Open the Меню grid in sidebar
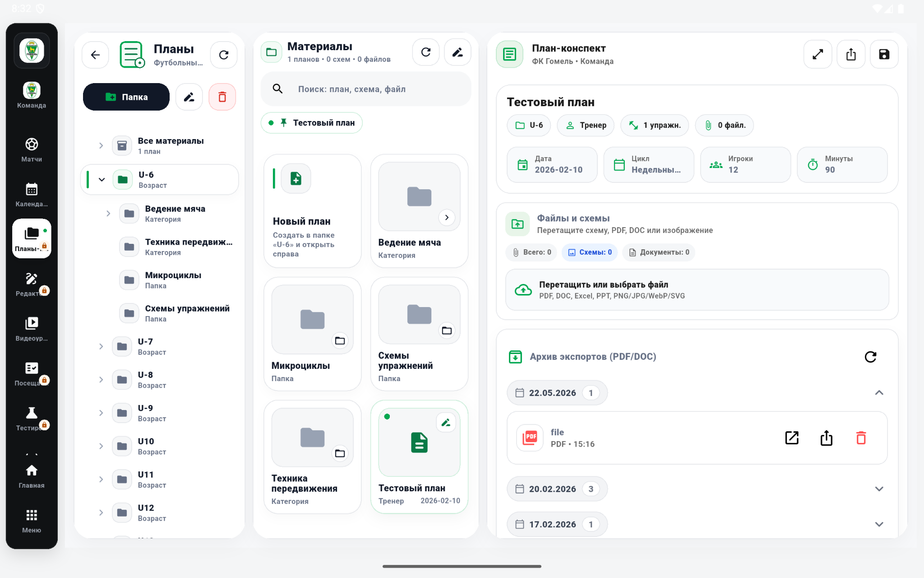Screen dimensions: 924x578 click(x=32, y=521)
